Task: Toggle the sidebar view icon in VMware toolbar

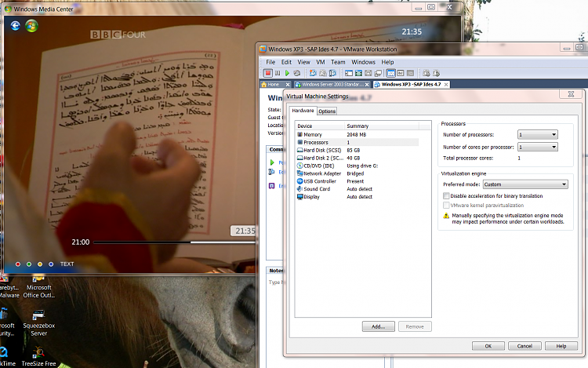Action: pyautogui.click(x=349, y=73)
